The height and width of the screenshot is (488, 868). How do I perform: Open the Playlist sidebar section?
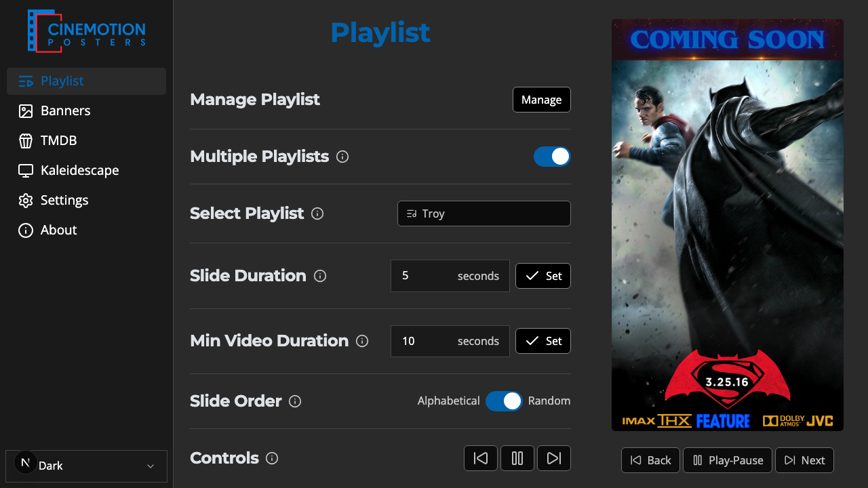tap(86, 81)
